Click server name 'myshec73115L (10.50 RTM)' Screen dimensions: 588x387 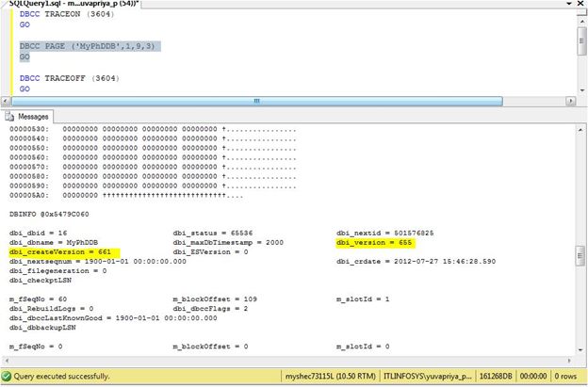tap(331, 376)
